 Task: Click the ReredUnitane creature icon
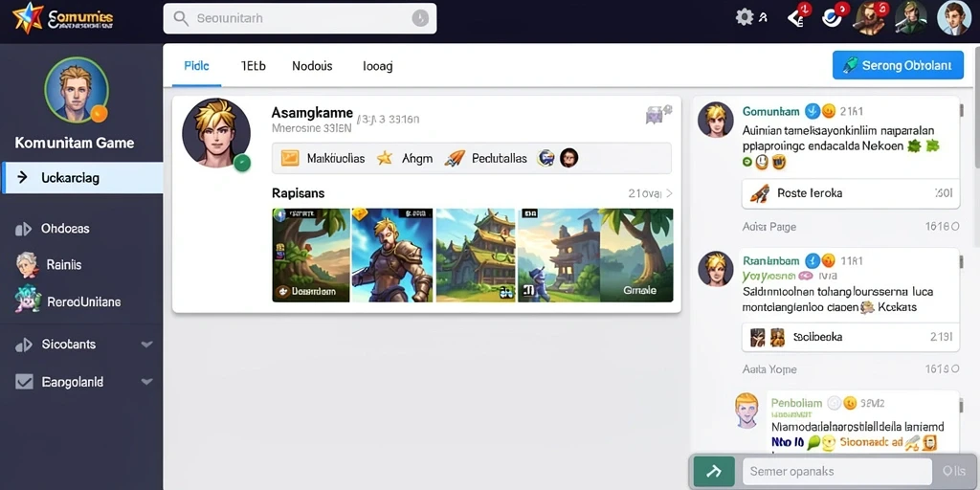(28, 300)
